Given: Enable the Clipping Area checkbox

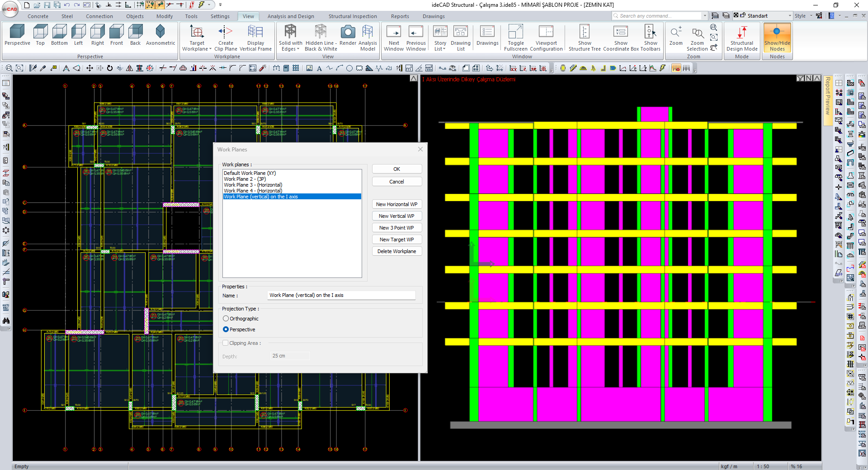Looking at the screenshot, I should 226,343.
